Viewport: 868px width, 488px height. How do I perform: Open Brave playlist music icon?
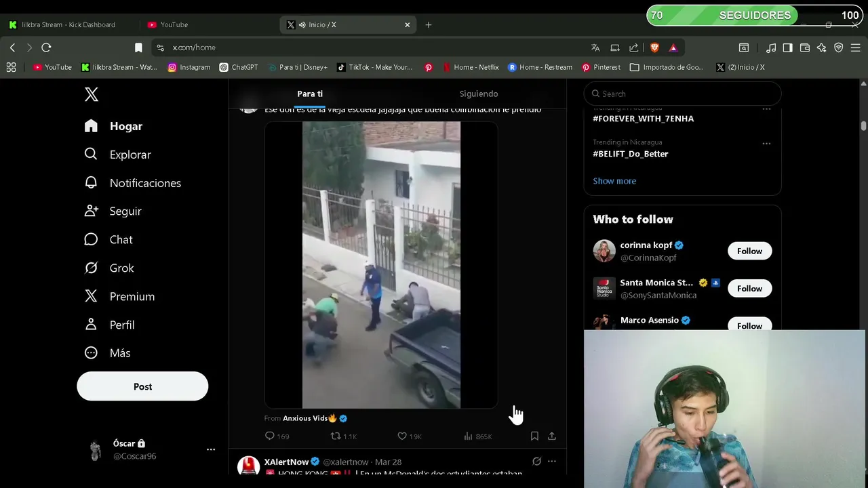771,47
